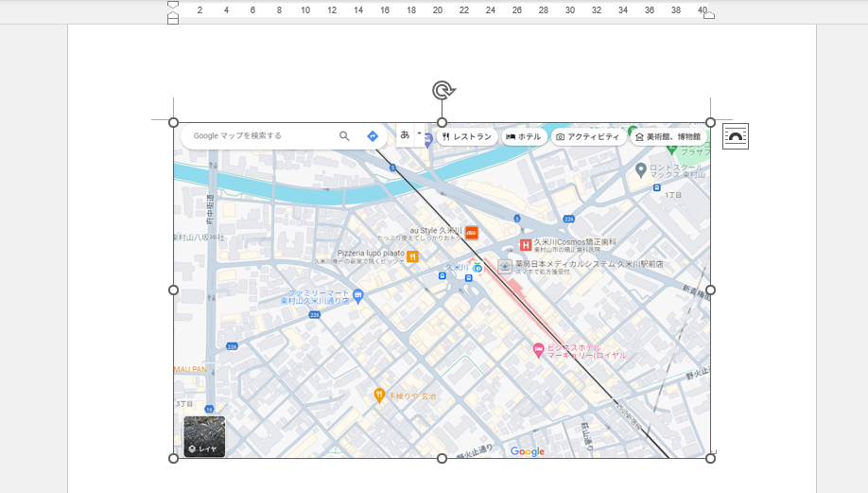Click the bottom-right corner resize handle
868x493 pixels.
711,459
